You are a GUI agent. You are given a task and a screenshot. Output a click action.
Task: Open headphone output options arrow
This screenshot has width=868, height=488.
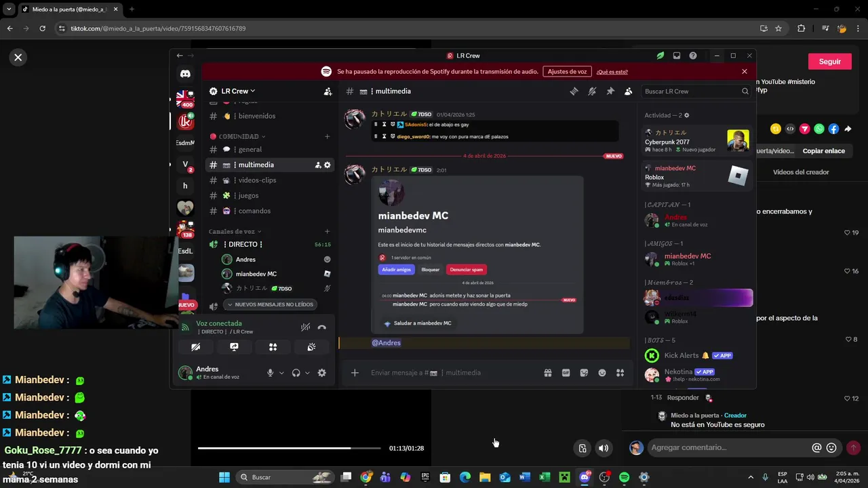[307, 373]
